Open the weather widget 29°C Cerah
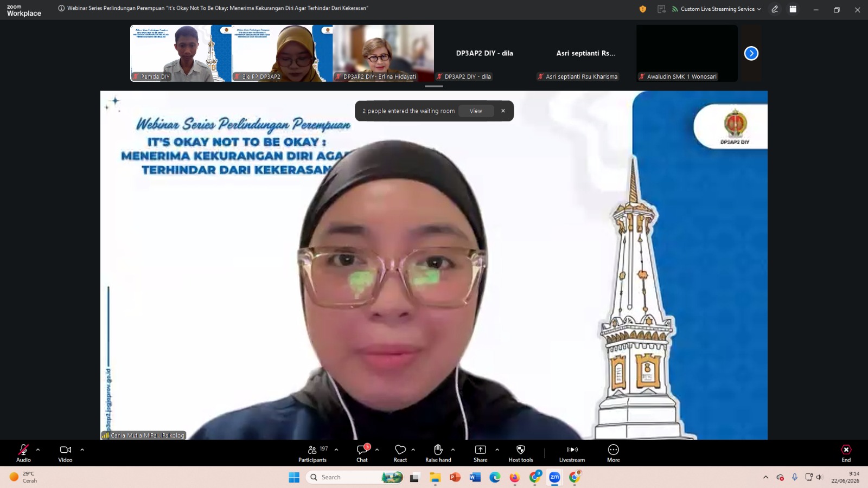Viewport: 868px width, 488px height. [24, 477]
